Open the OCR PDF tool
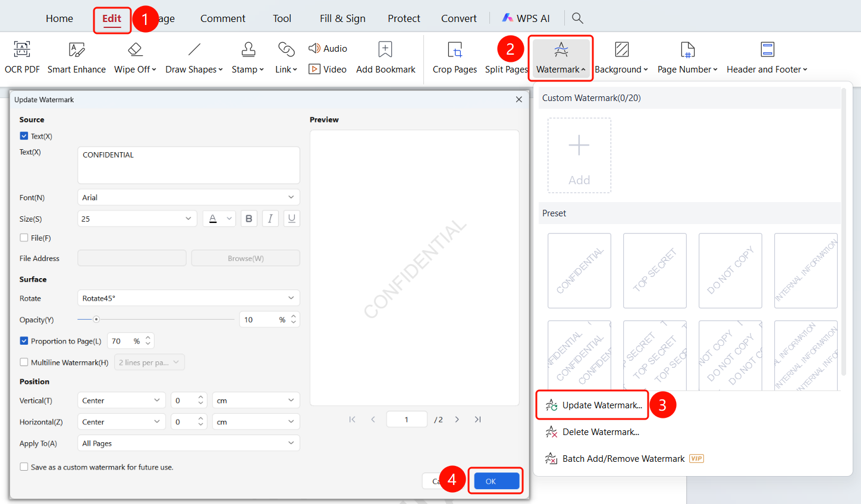Viewport: 861px width, 504px height. (x=22, y=58)
